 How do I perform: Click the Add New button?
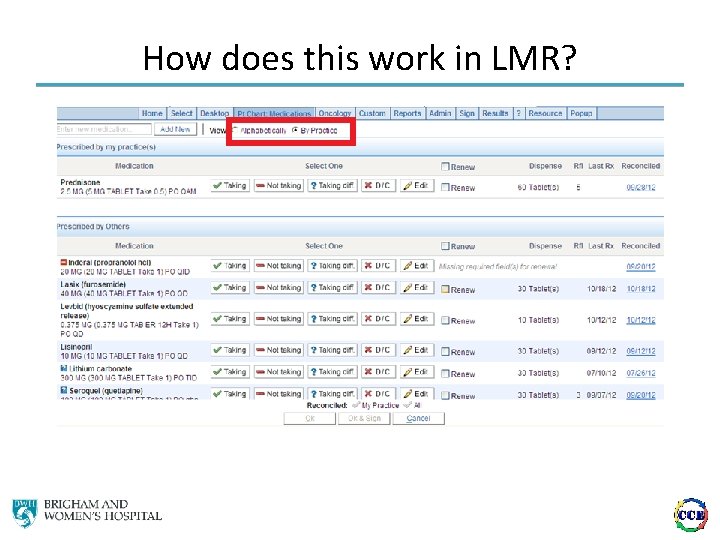click(175, 129)
